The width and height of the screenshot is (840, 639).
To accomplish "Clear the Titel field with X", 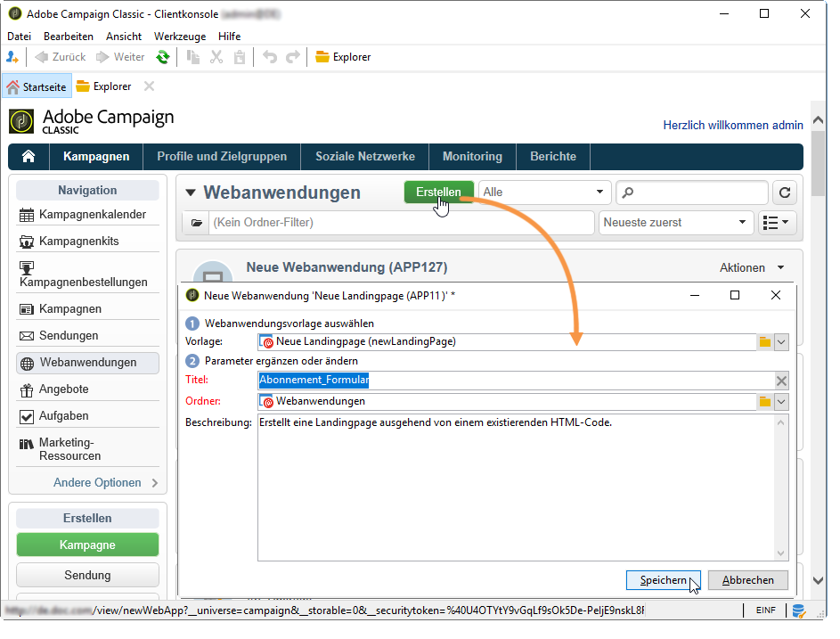I will coord(781,381).
